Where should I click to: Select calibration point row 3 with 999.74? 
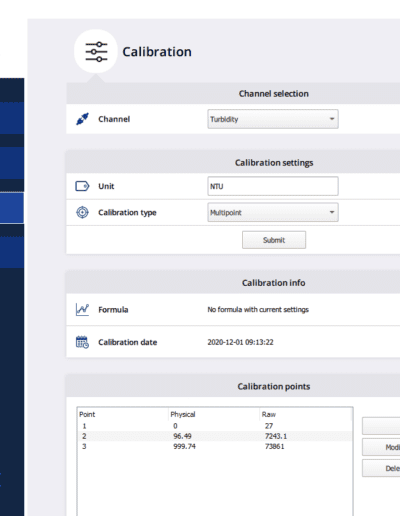coord(215,446)
